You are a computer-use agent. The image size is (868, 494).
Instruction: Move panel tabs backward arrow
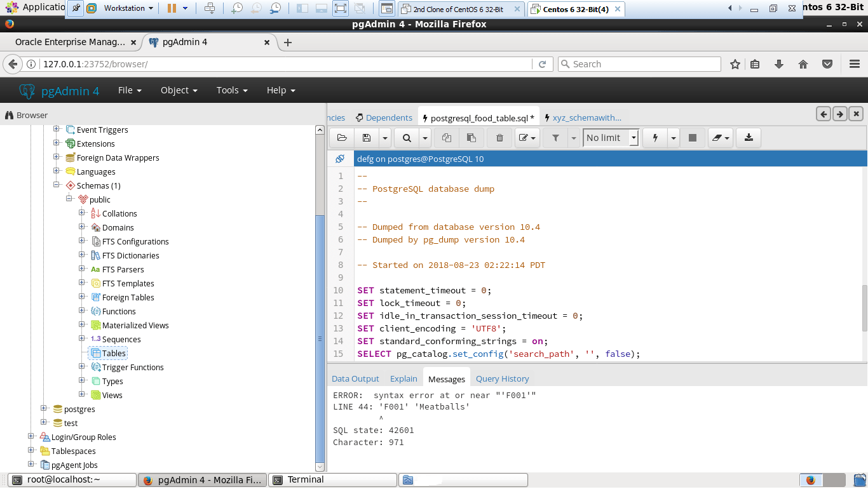coord(824,114)
